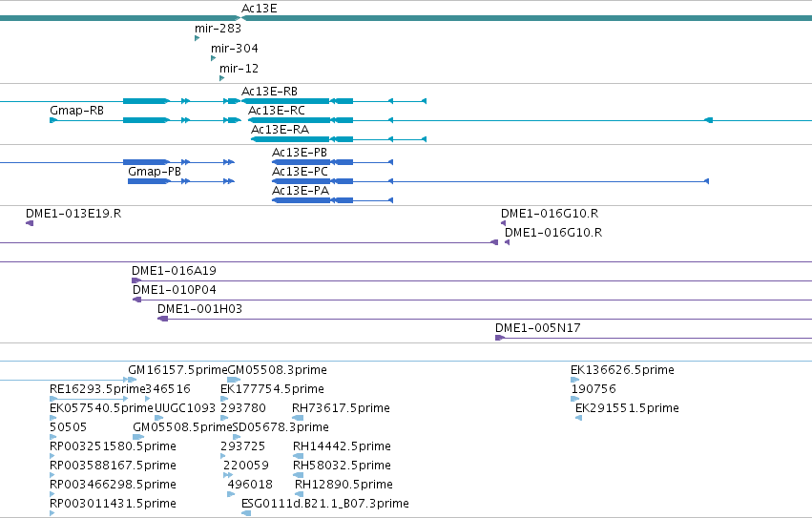The image size is (812, 518).
Task: Click the Ac13E-RC transcript label
Action: (277, 111)
